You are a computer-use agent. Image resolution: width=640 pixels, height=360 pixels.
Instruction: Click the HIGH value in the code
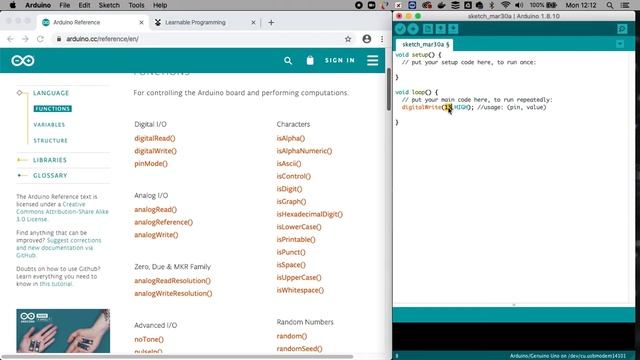pos(461,107)
